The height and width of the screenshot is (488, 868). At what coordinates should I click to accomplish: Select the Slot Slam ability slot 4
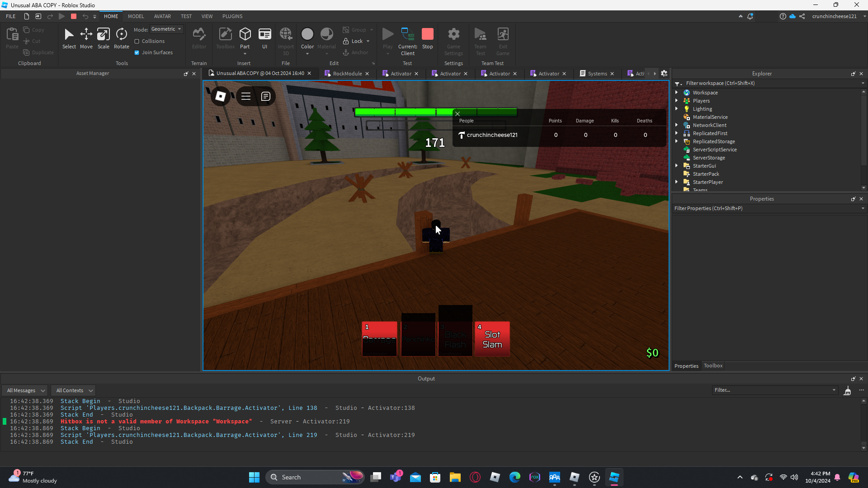tap(492, 339)
